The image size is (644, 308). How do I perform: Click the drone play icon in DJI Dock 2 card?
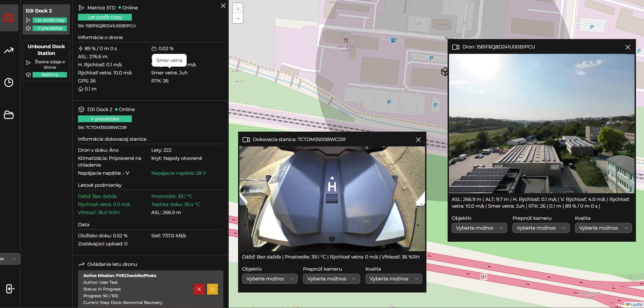(28, 20)
